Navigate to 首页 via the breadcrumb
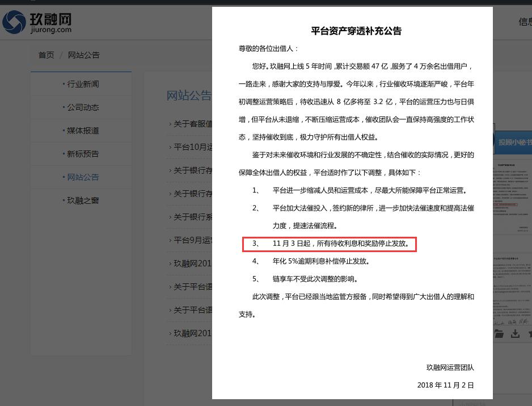Image resolution: width=532 pixels, height=406 pixels. tap(46, 55)
